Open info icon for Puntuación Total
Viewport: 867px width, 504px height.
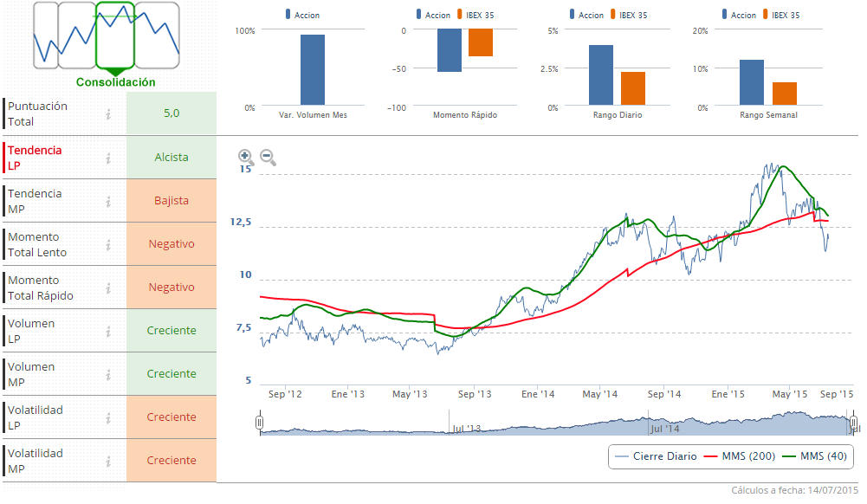pos(109,113)
